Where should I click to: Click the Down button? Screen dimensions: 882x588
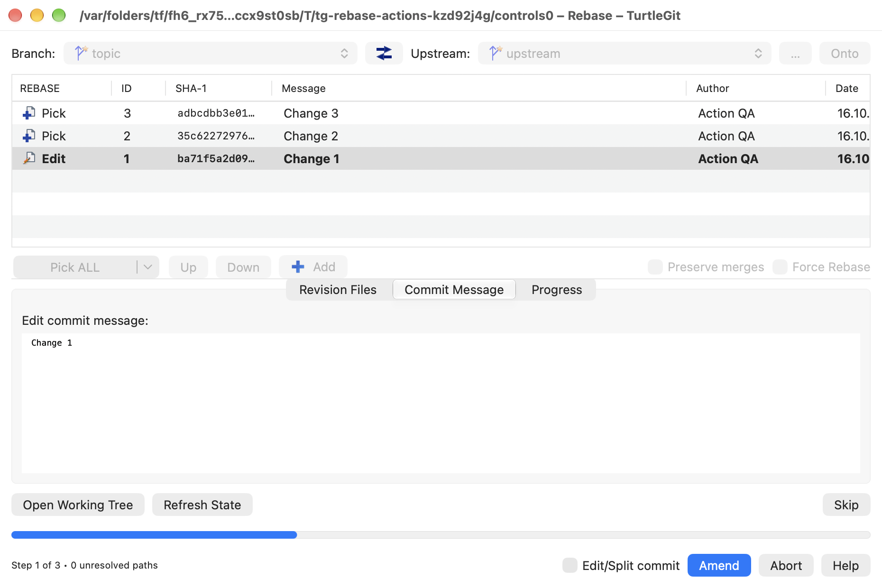click(x=243, y=267)
